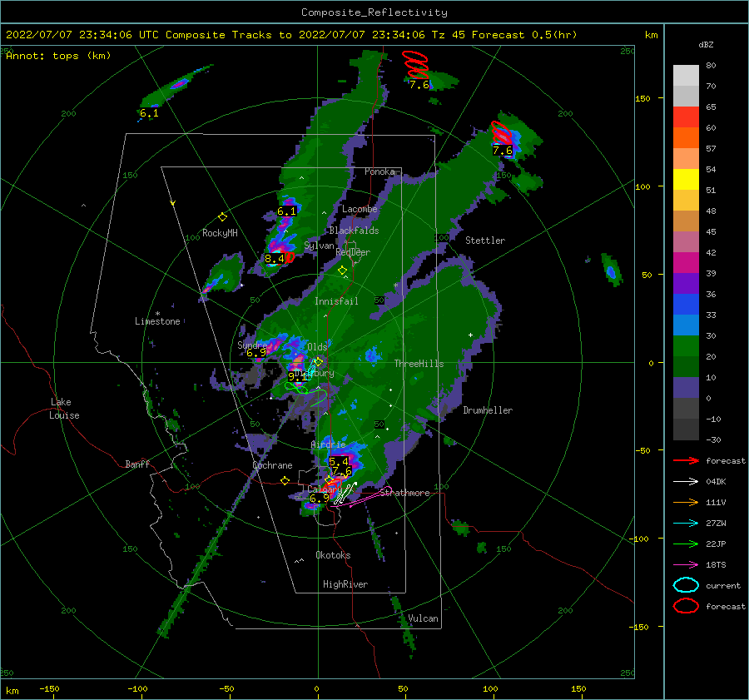
Task: Click the green 22JP arrow legend icon
Action: pos(686,544)
